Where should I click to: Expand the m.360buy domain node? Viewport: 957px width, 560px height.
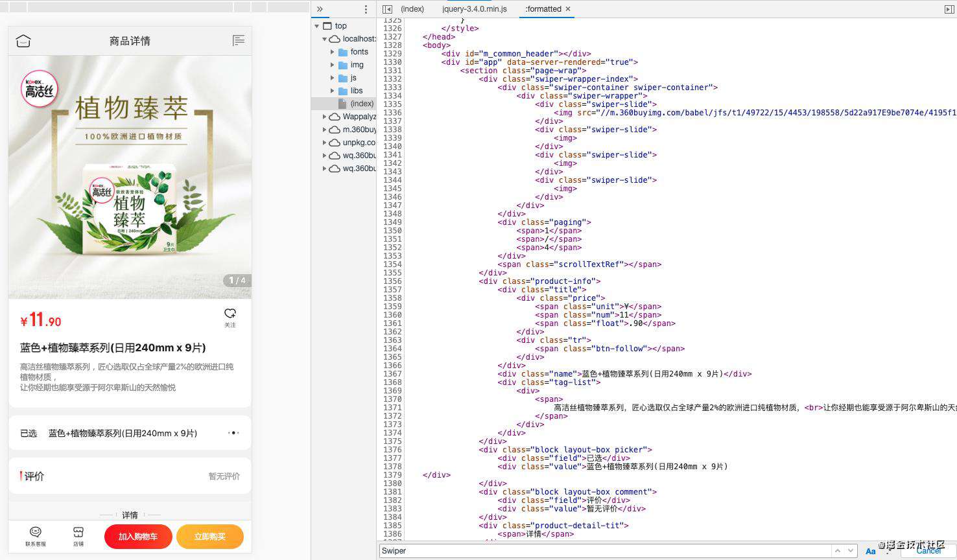[x=325, y=130]
